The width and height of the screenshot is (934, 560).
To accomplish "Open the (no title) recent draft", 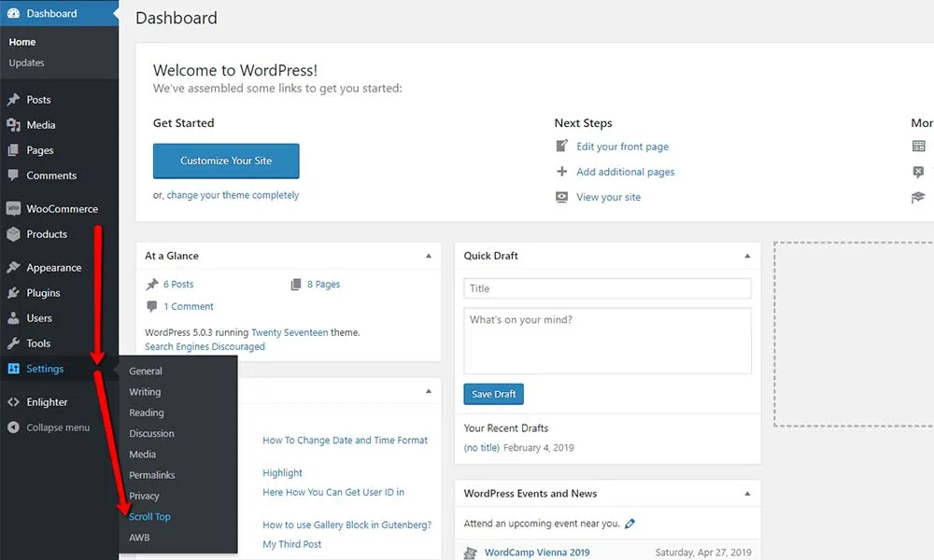I will 481,447.
